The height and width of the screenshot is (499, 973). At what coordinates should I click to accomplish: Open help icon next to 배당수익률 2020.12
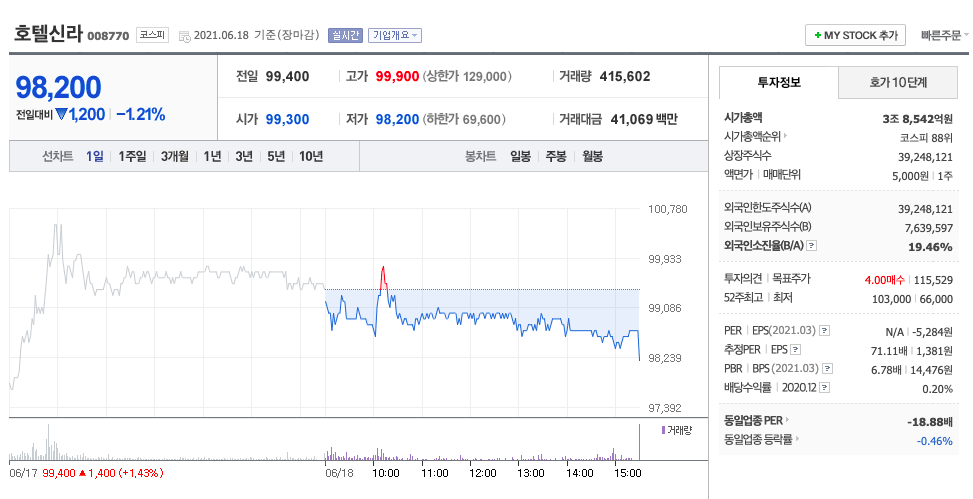click(825, 388)
